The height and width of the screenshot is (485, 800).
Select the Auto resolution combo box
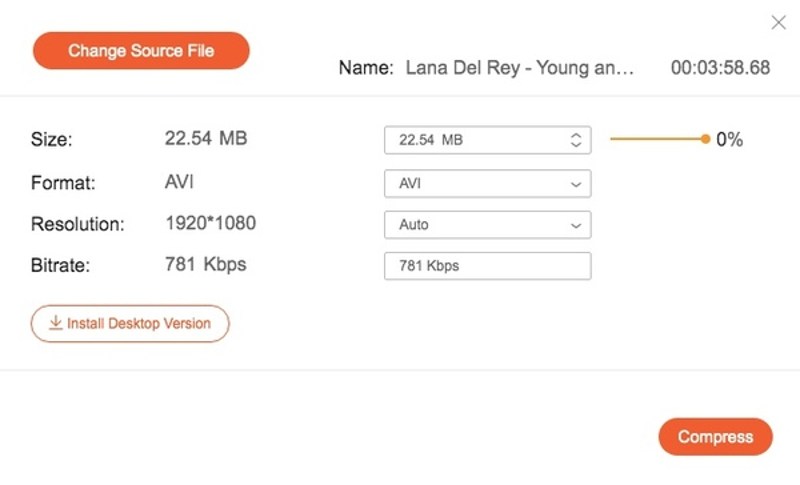487,226
